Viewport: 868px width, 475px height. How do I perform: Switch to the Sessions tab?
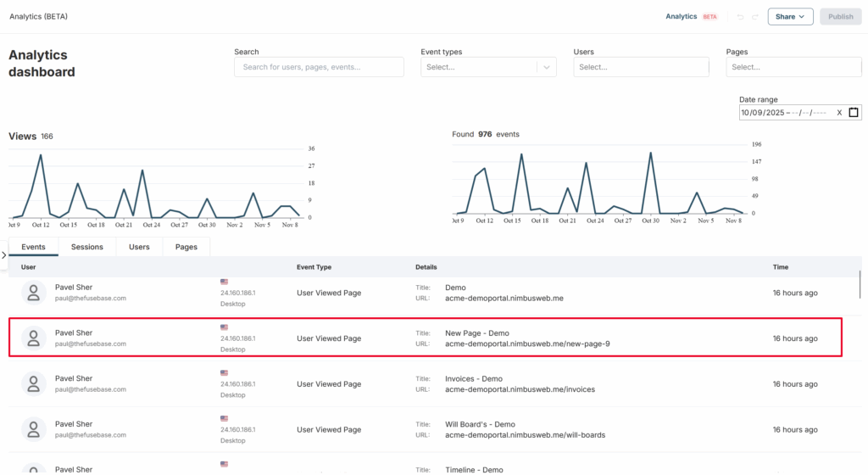(87, 247)
